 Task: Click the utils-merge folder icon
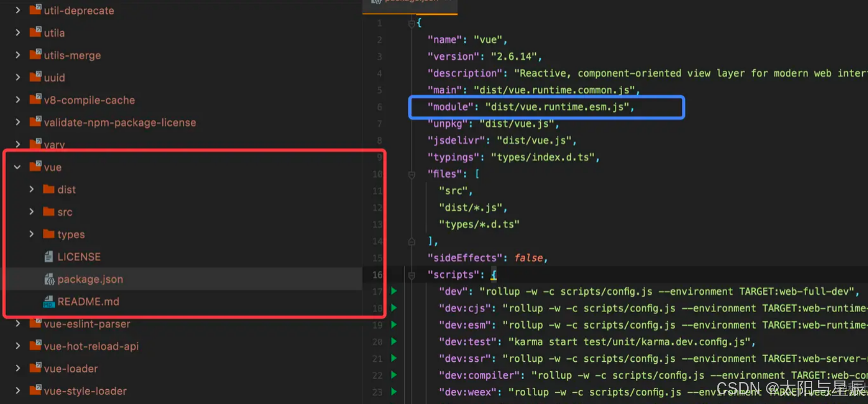pos(35,54)
